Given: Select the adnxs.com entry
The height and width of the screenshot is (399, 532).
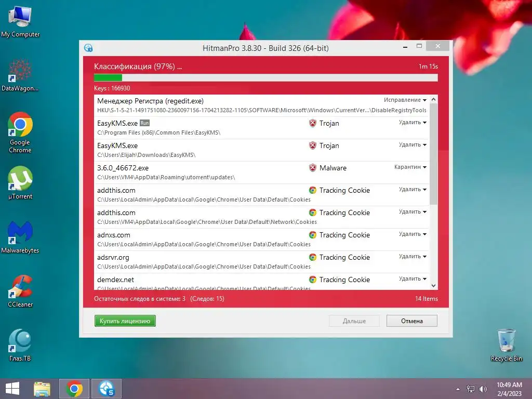Looking at the screenshot, I should pos(262,240).
